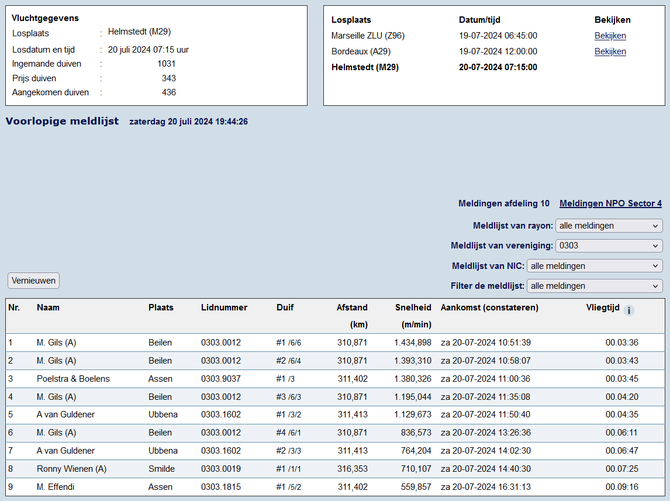Click the Afstand (km) column header
The image size is (670, 501).
[352, 315]
